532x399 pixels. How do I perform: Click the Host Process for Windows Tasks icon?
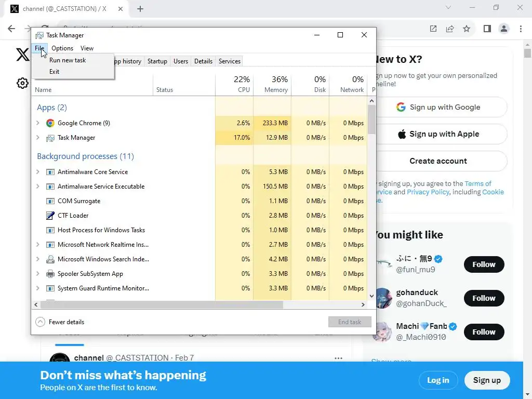(50, 230)
